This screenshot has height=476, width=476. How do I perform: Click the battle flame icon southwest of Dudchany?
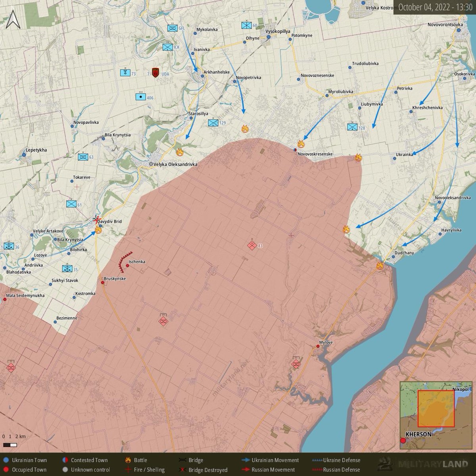point(380,266)
